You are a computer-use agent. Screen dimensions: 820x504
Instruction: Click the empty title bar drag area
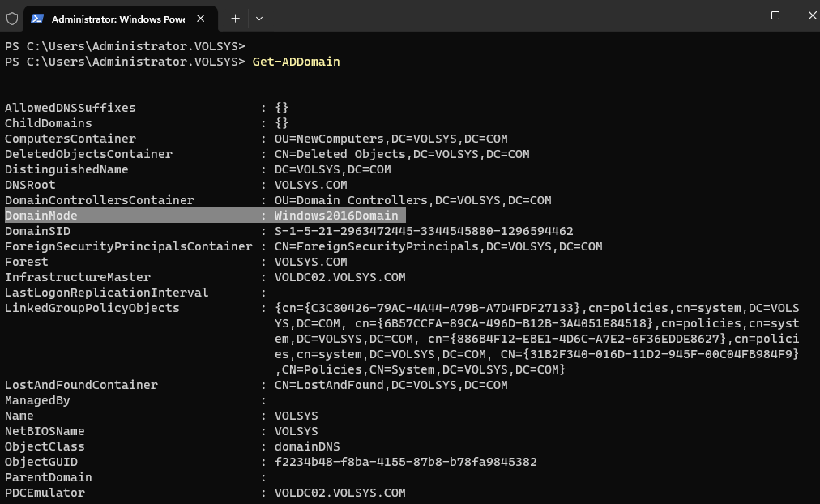click(x=486, y=16)
